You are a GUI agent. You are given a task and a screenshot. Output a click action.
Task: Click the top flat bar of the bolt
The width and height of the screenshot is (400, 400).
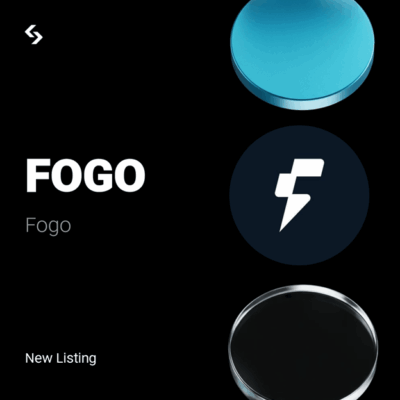(305, 167)
